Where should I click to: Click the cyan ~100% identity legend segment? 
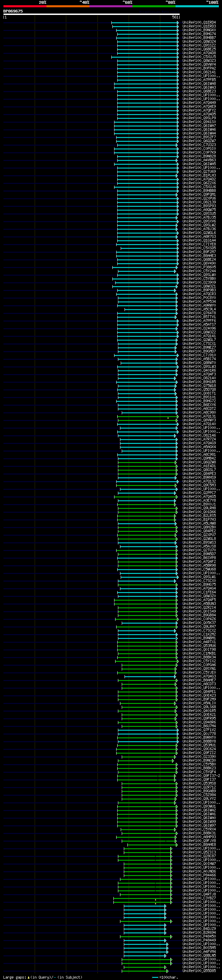click(197, 7)
